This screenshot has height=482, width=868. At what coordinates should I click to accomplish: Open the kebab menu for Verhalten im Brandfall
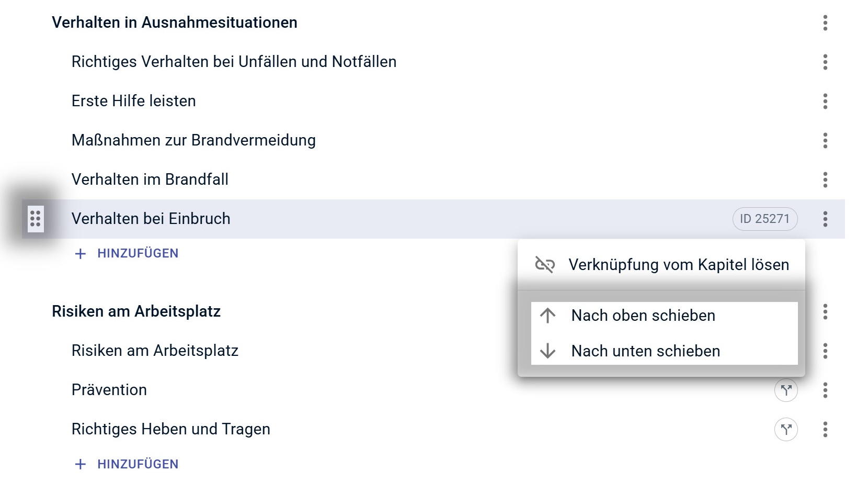coord(825,180)
